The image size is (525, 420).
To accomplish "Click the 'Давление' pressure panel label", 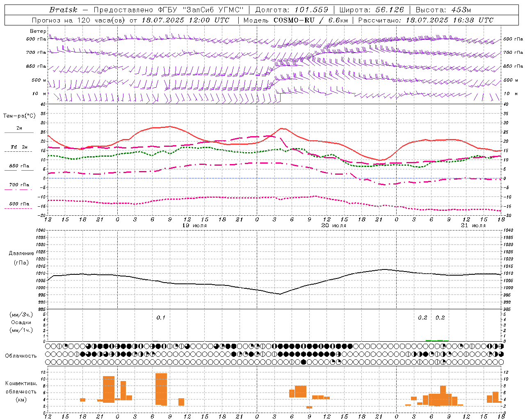I will 21,253.
